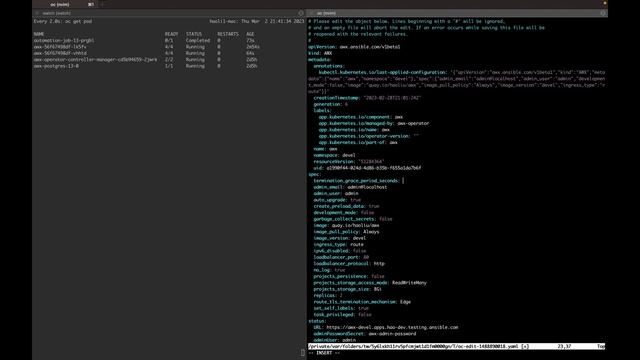Viewport: 640px width, 360px height.
Task: Click the create_preload_data line
Action: tap(346, 206)
